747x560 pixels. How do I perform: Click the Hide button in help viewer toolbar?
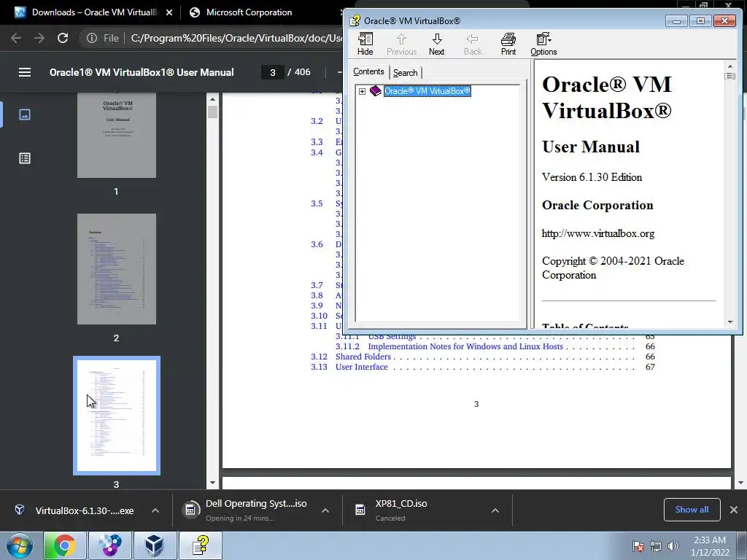pos(365,44)
